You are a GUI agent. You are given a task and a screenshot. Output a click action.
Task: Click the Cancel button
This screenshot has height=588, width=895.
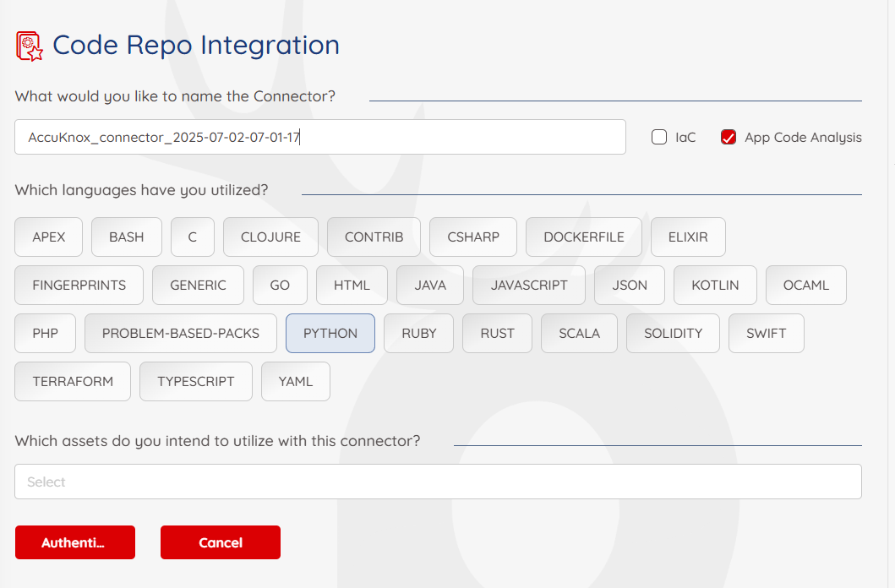pos(221,542)
